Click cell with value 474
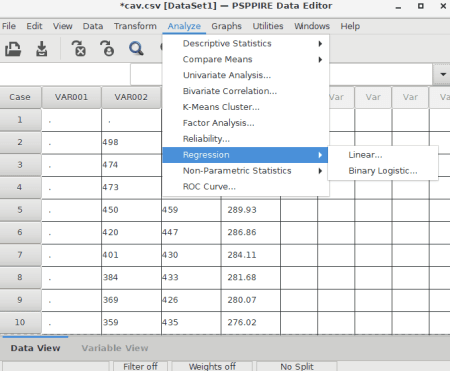 [x=131, y=165]
